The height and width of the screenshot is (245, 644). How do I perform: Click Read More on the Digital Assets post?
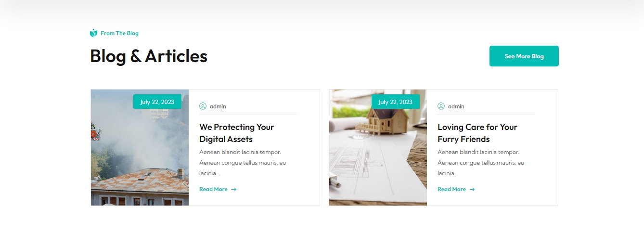(214, 189)
